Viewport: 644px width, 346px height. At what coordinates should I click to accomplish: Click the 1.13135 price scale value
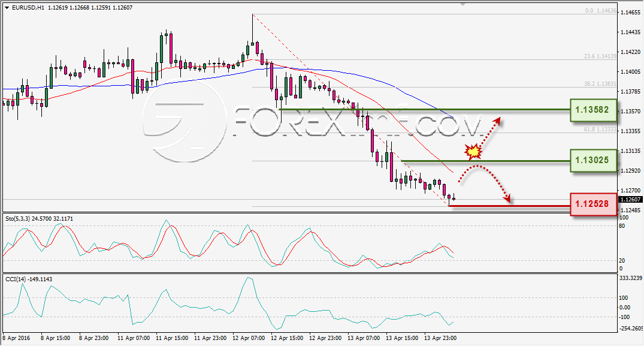pos(630,151)
